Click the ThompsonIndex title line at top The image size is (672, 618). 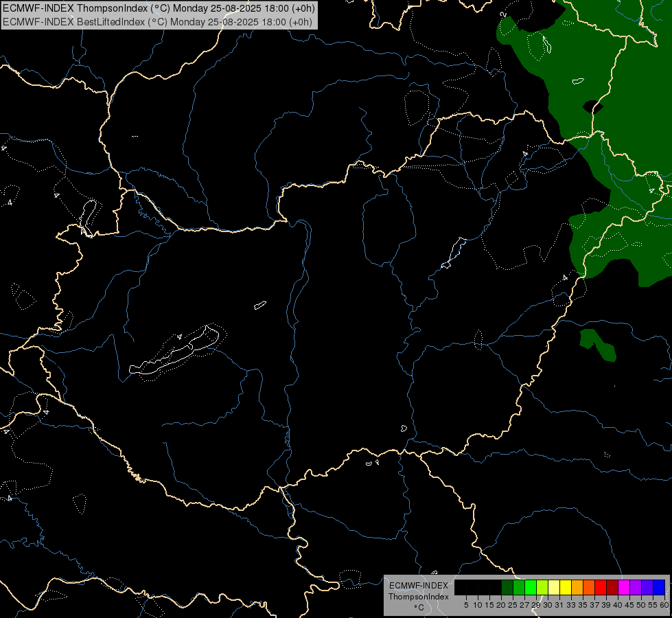[159, 8]
